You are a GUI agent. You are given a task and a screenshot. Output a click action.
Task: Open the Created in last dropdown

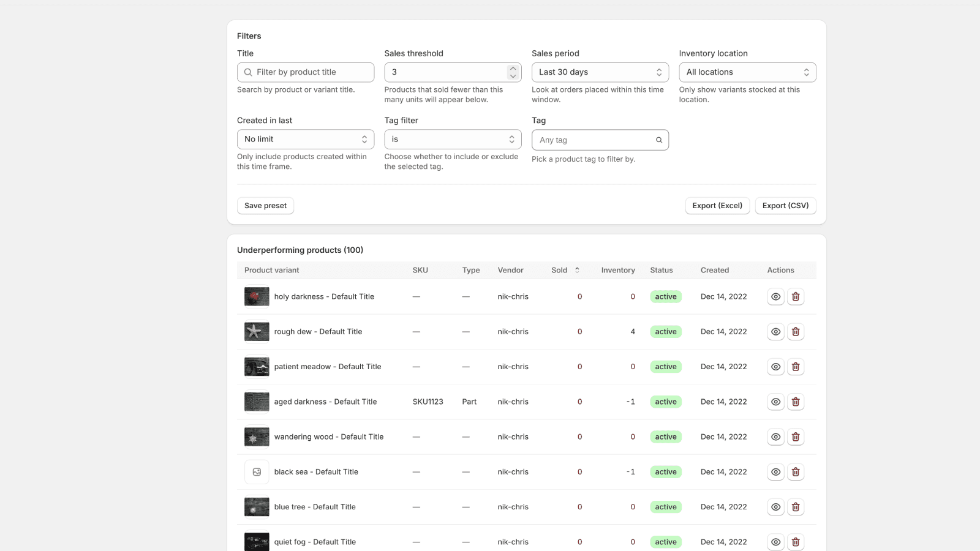[306, 139]
